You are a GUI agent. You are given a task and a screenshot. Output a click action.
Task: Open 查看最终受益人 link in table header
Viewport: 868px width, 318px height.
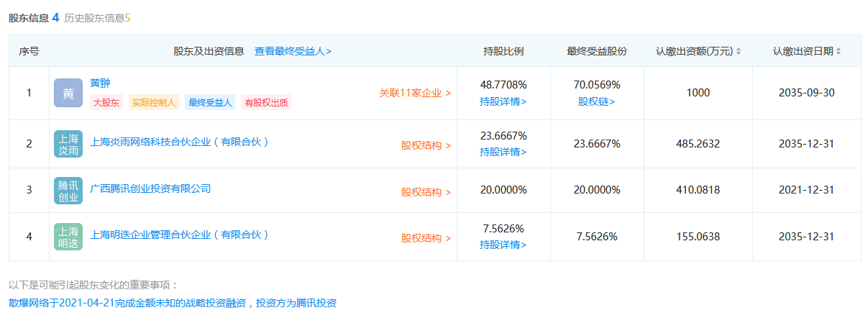(293, 52)
